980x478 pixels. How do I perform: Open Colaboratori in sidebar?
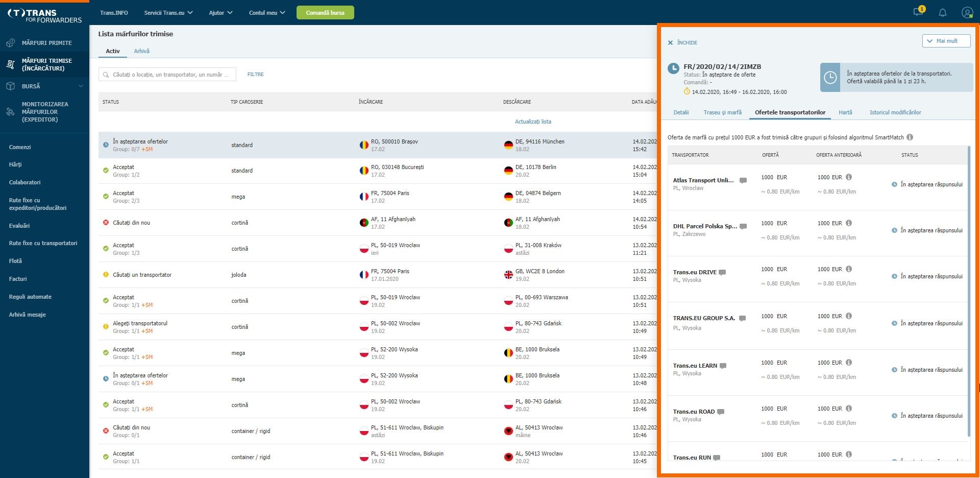point(24,182)
